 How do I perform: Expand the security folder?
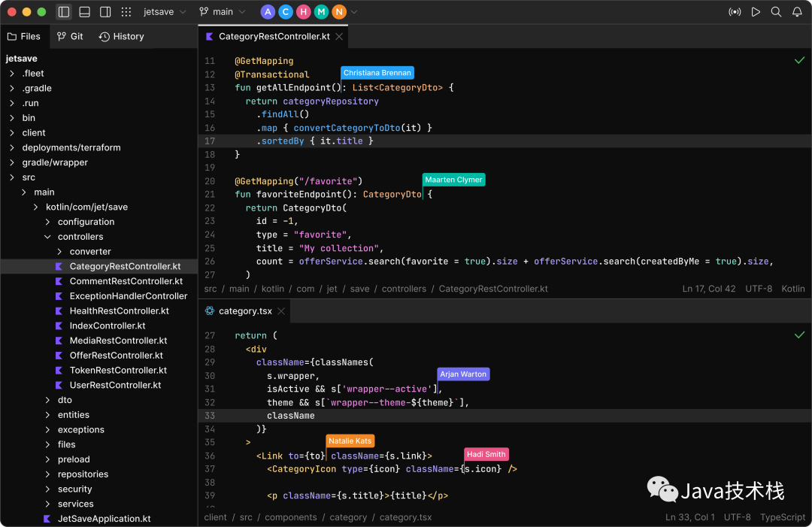tap(47, 489)
